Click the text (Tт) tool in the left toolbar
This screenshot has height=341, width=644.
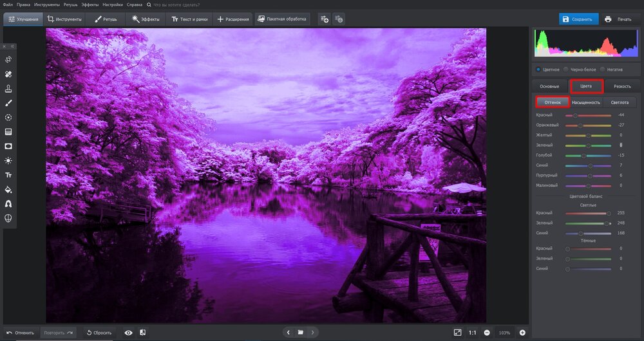[9, 175]
